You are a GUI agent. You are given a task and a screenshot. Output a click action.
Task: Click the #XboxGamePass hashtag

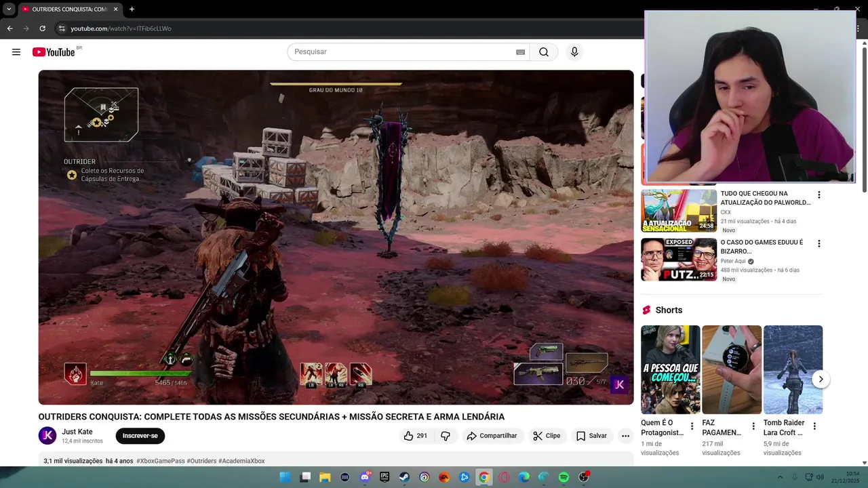pos(161,461)
